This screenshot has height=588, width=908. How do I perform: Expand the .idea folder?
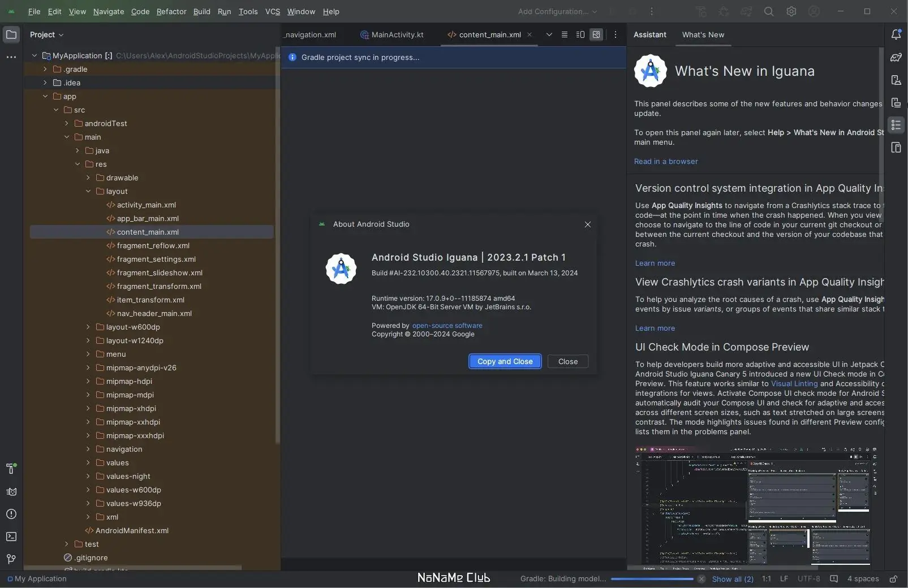(45, 83)
